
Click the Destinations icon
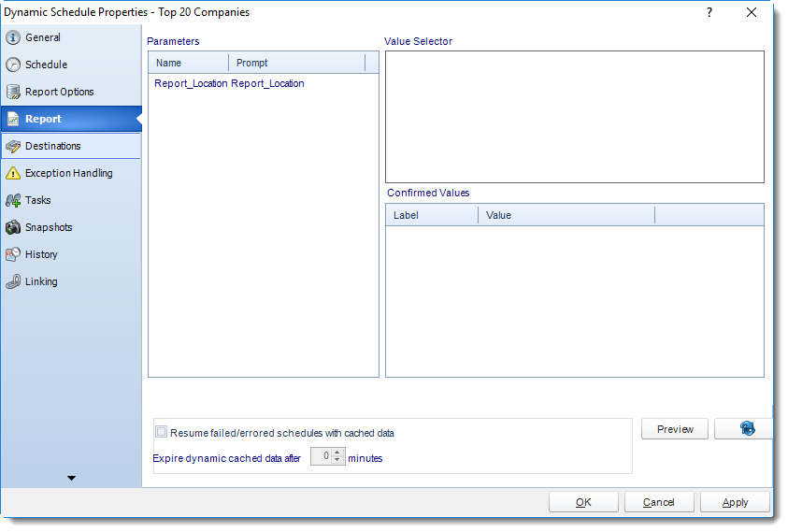pyautogui.click(x=13, y=147)
